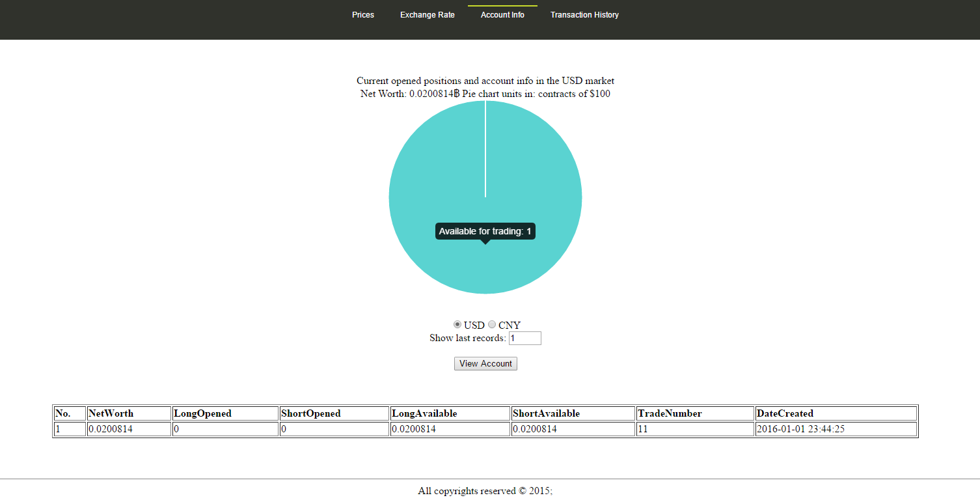Image resolution: width=980 pixels, height=500 pixels.
Task: Click the NetWorth column header
Action: tap(129, 413)
